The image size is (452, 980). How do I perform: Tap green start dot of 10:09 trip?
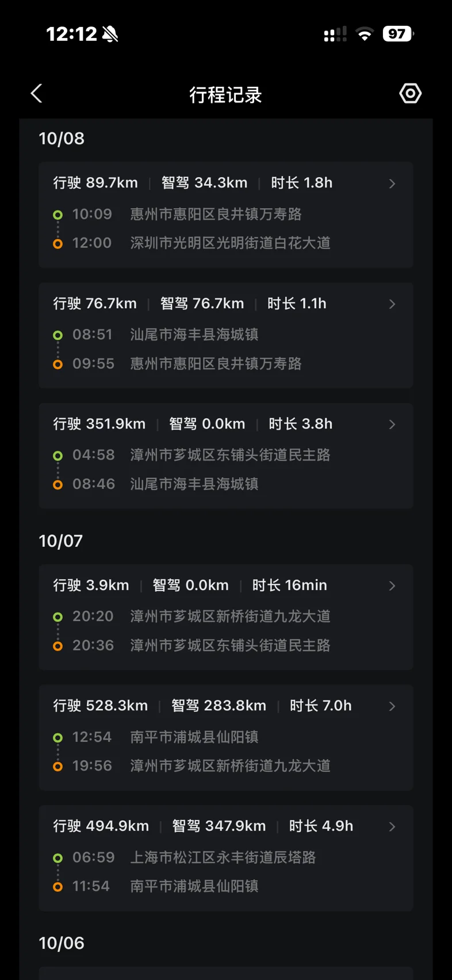pos(58,215)
